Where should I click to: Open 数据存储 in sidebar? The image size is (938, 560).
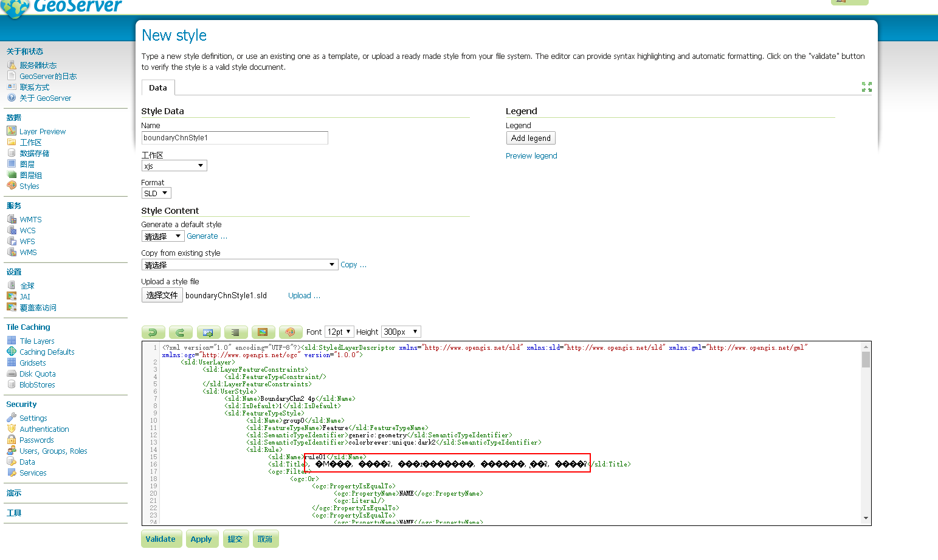pos(35,153)
